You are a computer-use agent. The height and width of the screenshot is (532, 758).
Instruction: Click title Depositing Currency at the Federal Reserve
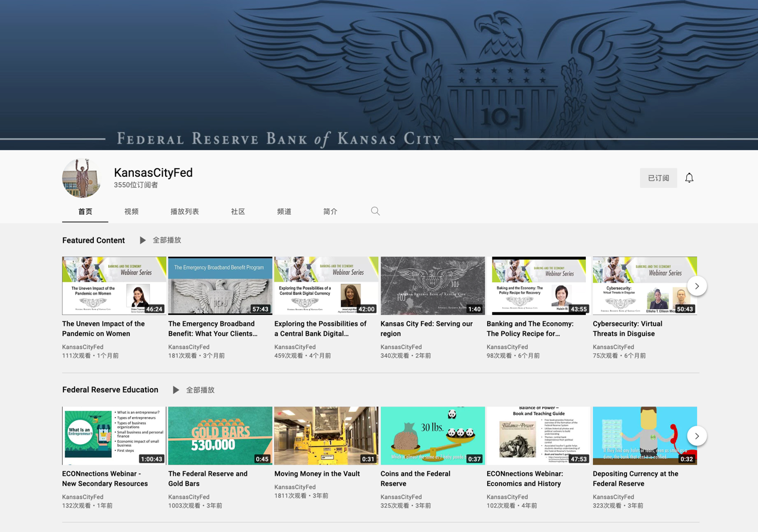635,478
